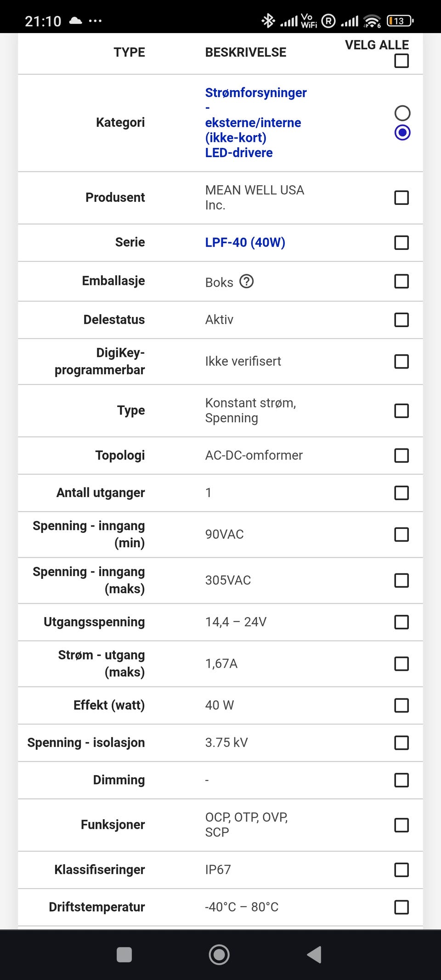This screenshot has height=980, width=441.
Task: Check the Driftstemperatur checkbox
Action: (x=401, y=907)
